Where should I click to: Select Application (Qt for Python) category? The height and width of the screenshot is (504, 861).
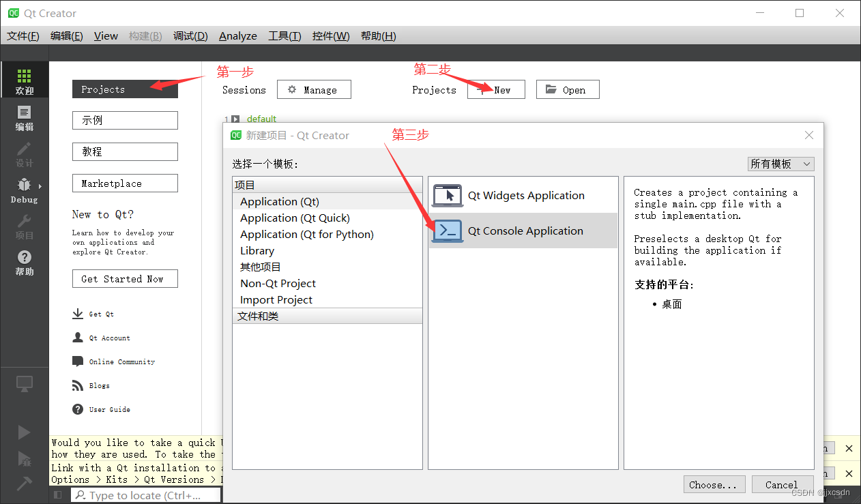327,234
